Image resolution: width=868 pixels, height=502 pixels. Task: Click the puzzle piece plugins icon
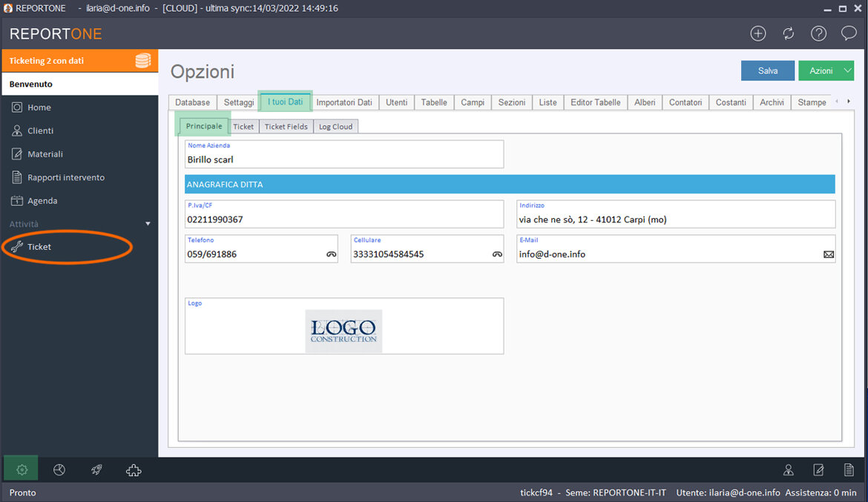pyautogui.click(x=134, y=469)
